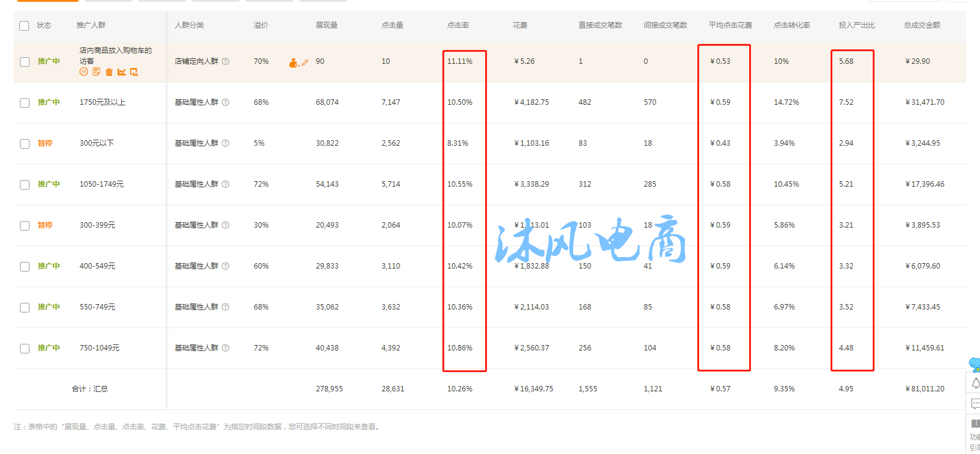Screen dimensions: 980x454
Task: Click help icon in the 1750元及以上 row
Action: 225,102
